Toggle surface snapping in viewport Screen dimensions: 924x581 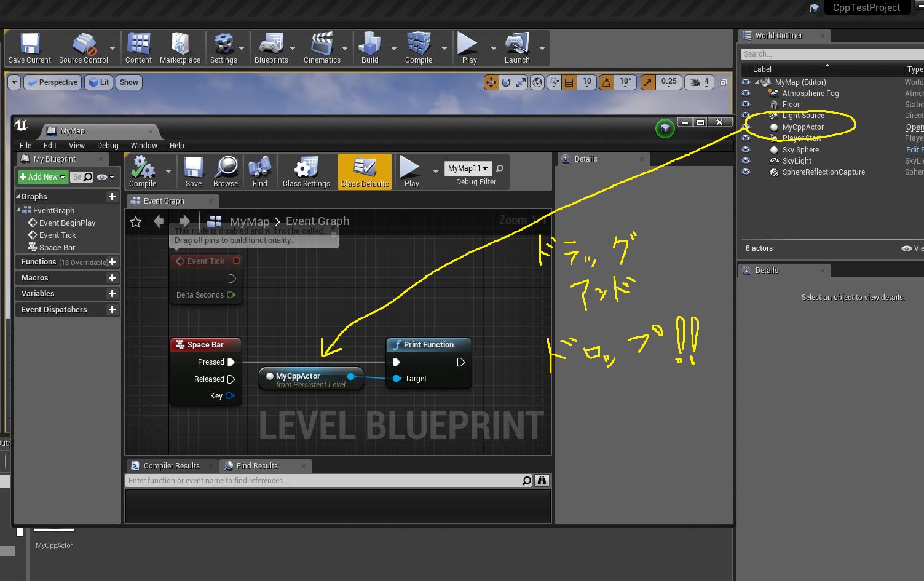click(555, 82)
